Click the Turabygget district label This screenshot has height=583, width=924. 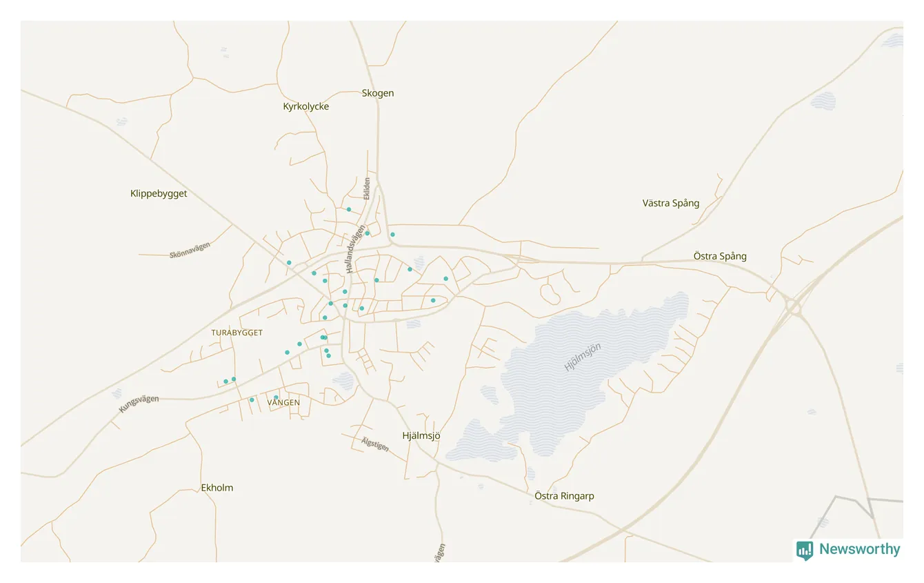pos(237,333)
